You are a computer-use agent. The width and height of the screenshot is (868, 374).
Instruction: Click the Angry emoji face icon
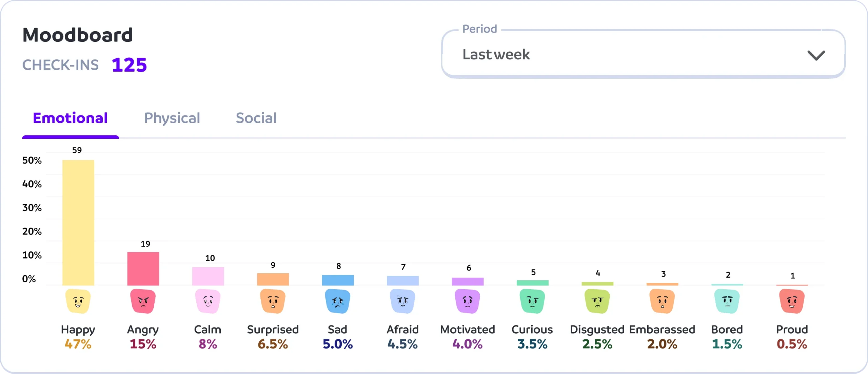143,301
